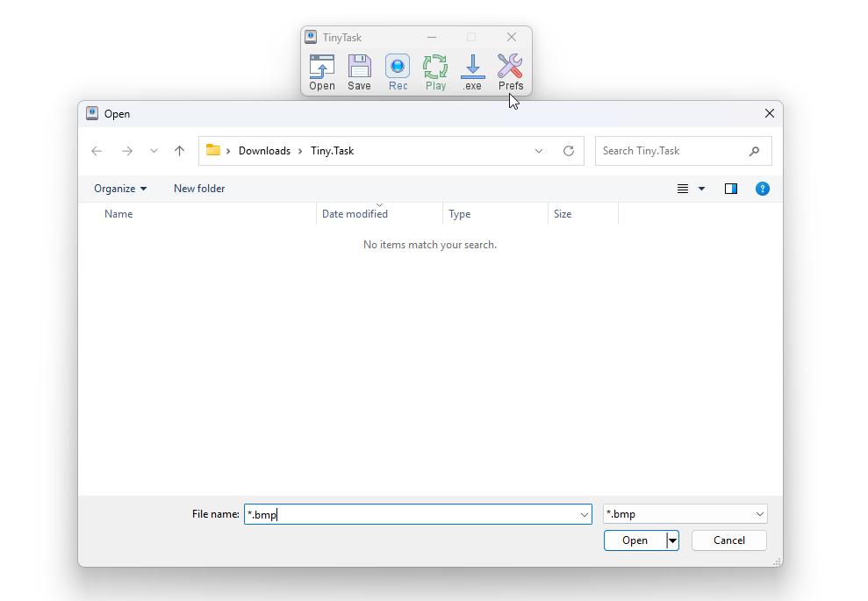Go up one folder level arrow

coord(179,151)
